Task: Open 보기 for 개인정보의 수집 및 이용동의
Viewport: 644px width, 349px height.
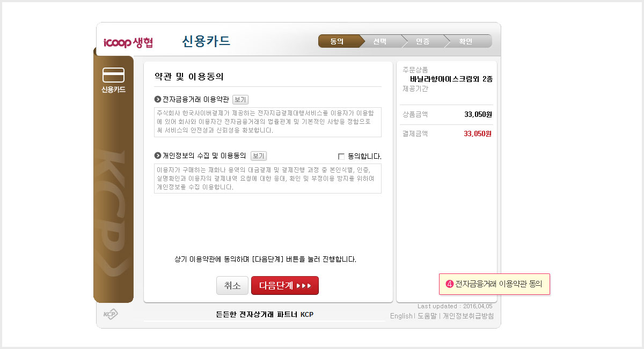Action: [259, 155]
